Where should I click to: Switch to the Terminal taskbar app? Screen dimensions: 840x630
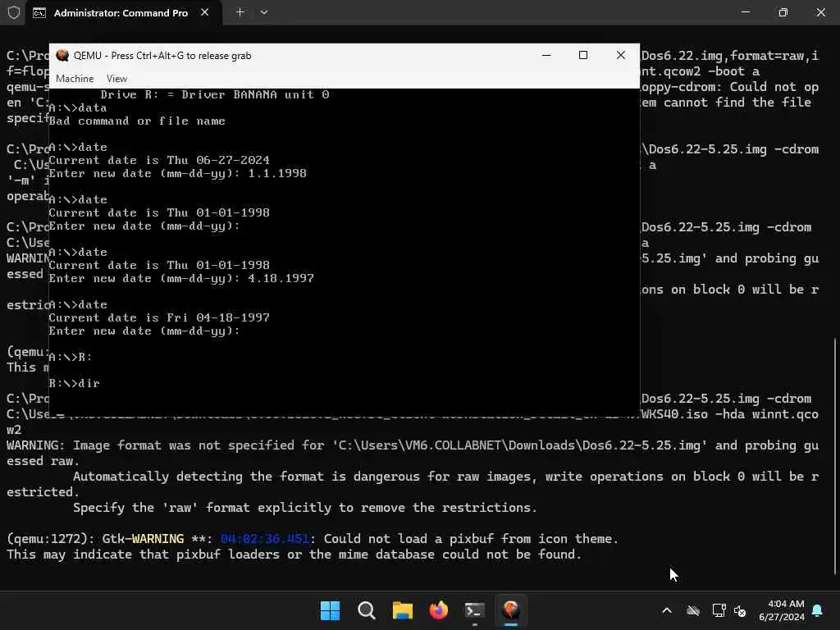(475, 610)
